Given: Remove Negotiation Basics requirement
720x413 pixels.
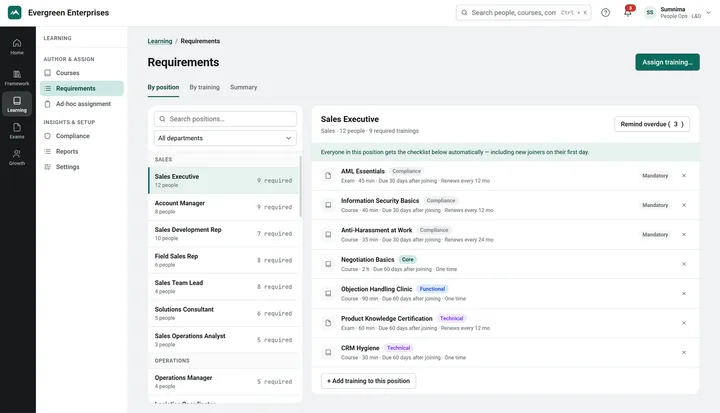Looking at the screenshot, I should (x=684, y=264).
